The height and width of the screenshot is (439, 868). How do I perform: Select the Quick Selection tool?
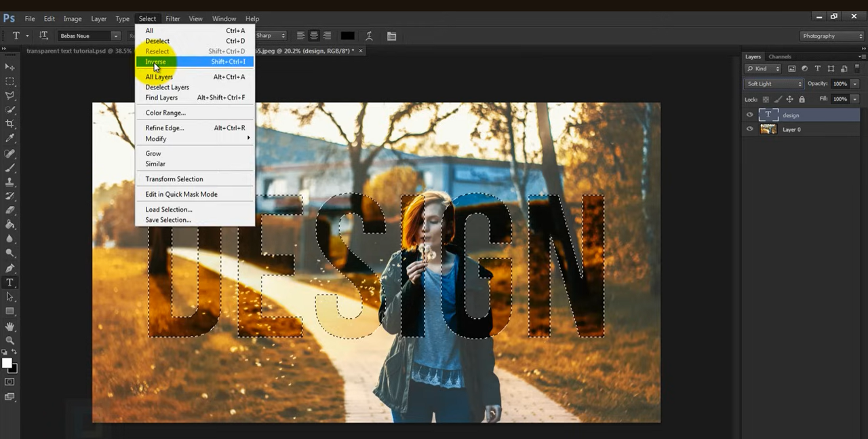(x=9, y=110)
